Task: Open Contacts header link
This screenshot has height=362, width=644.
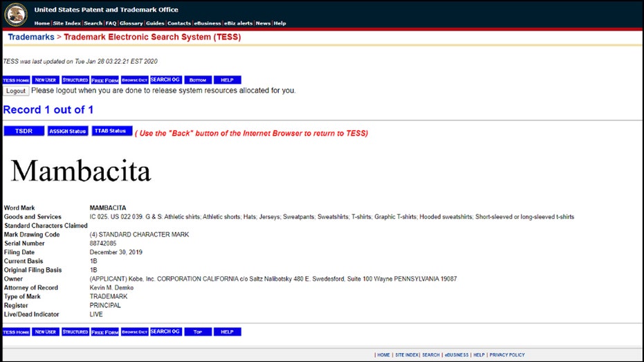Action: pos(179,24)
